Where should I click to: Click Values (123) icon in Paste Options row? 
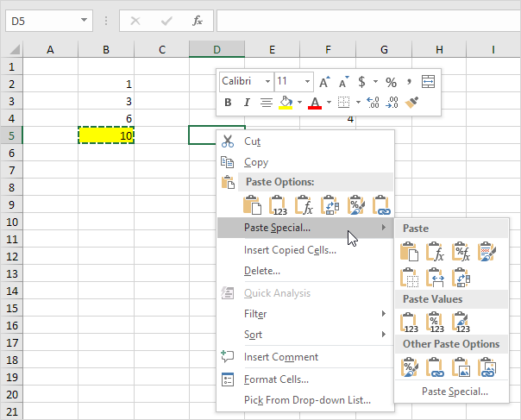coord(278,205)
